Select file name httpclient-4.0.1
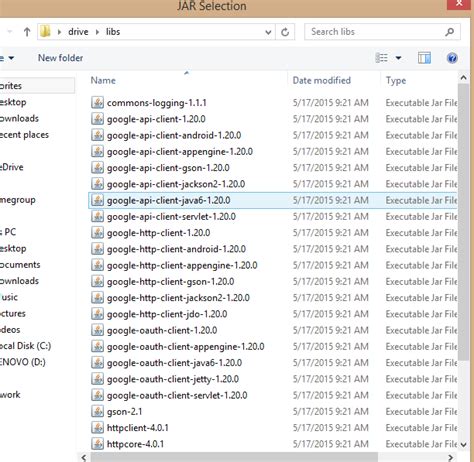This screenshot has width=474, height=462. [x=138, y=428]
